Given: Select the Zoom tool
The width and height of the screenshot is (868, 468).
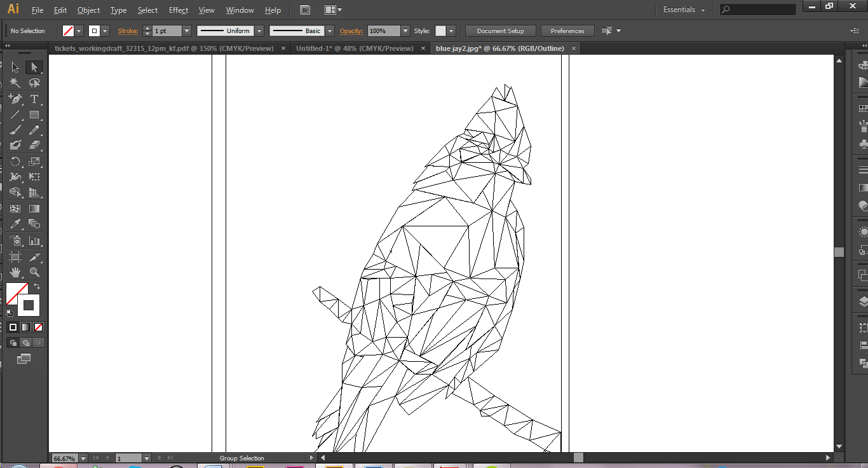Looking at the screenshot, I should pyautogui.click(x=34, y=272).
